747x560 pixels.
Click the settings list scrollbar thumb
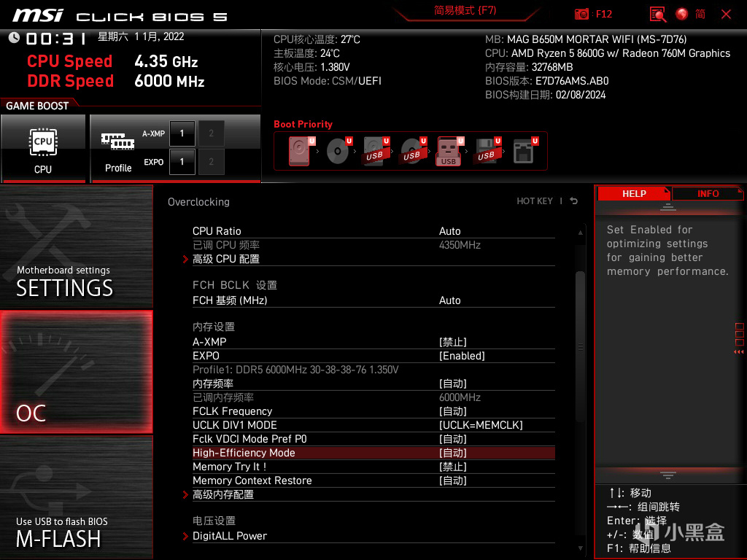click(x=580, y=346)
